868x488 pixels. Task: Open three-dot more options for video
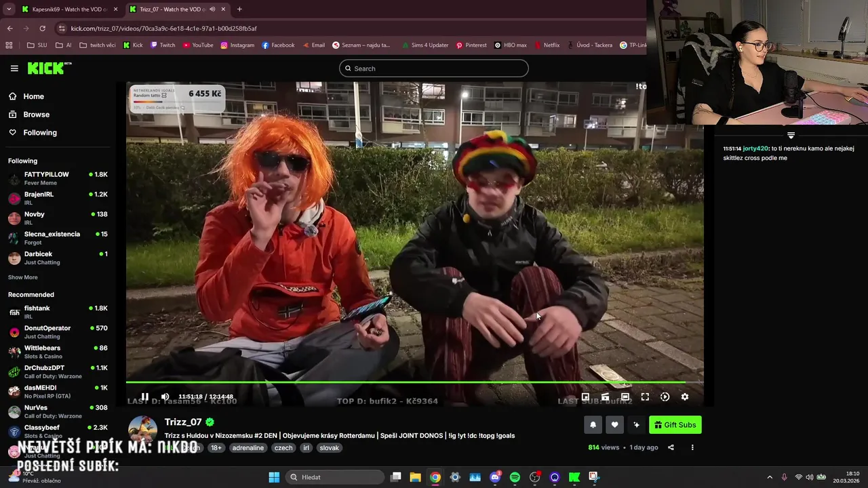[x=692, y=447]
